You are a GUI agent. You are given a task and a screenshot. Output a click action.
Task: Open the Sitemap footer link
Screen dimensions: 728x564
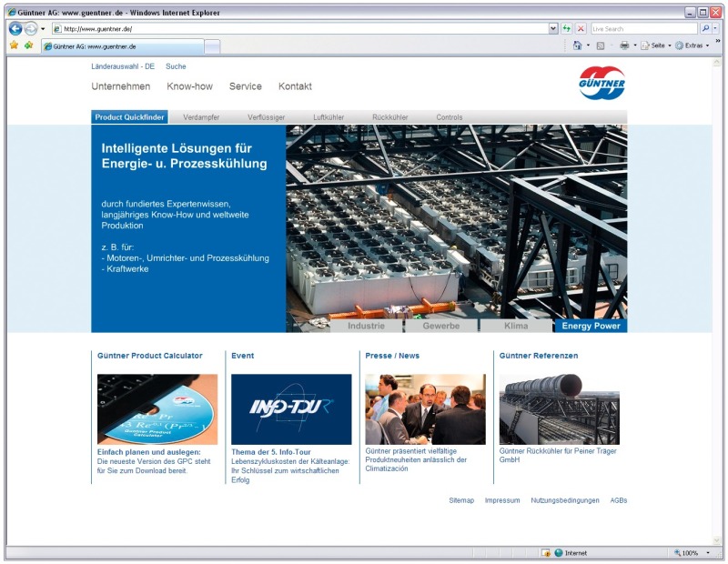[x=461, y=500]
